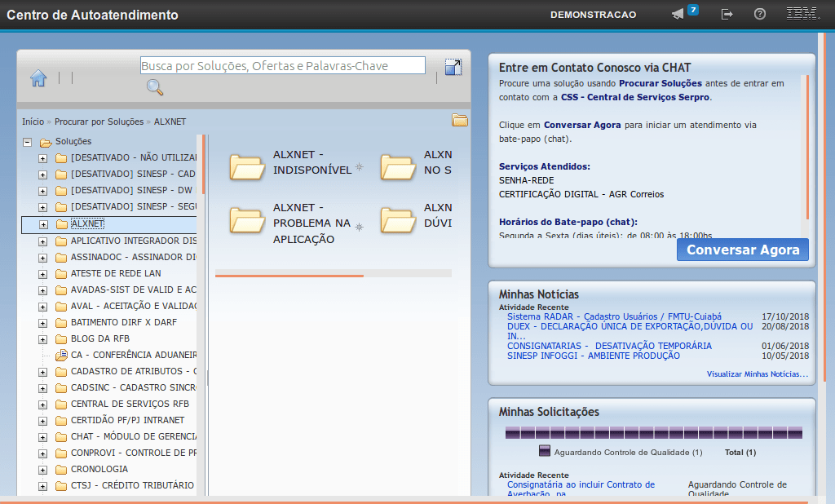Select CADSINC - CADASTRO SINCR item
This screenshot has width=835, height=504.
click(x=134, y=387)
